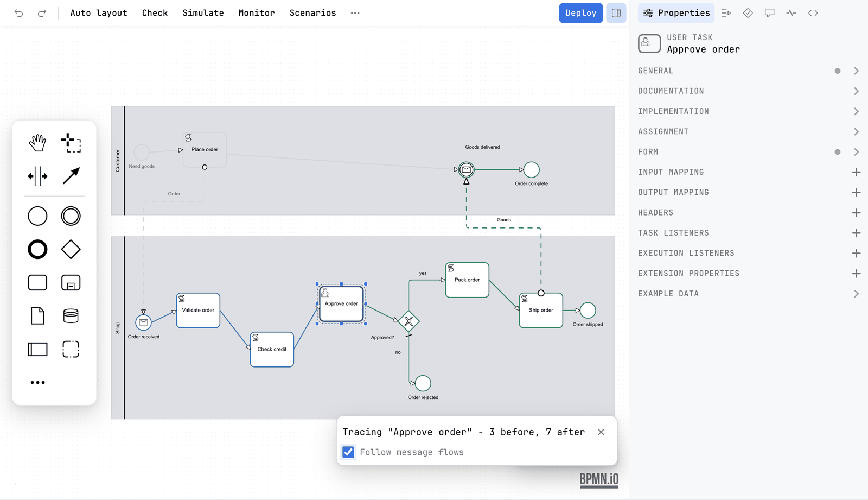Toggle the properties side panel button
Viewport: 868px width, 500px height.
pos(616,13)
